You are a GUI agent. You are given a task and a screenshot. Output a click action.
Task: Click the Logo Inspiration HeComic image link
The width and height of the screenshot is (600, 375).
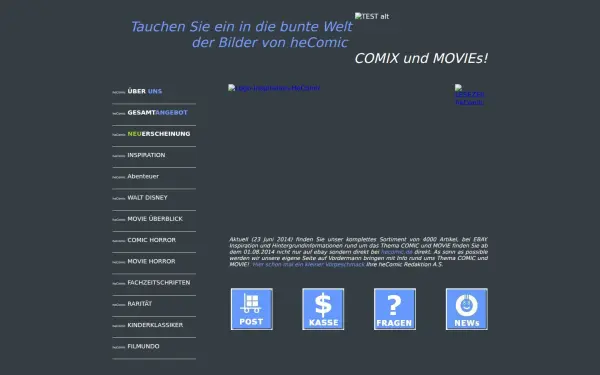(274, 88)
